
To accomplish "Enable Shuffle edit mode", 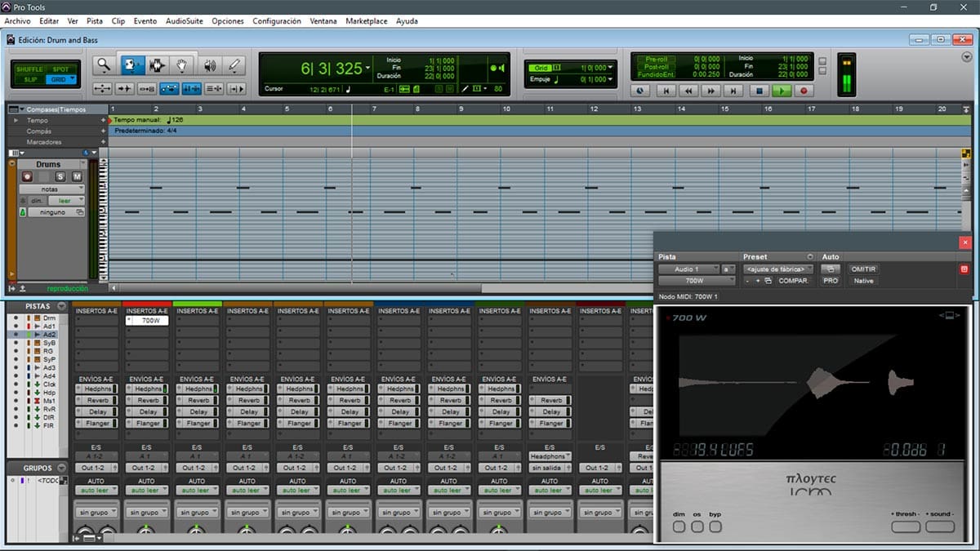I will [x=29, y=69].
